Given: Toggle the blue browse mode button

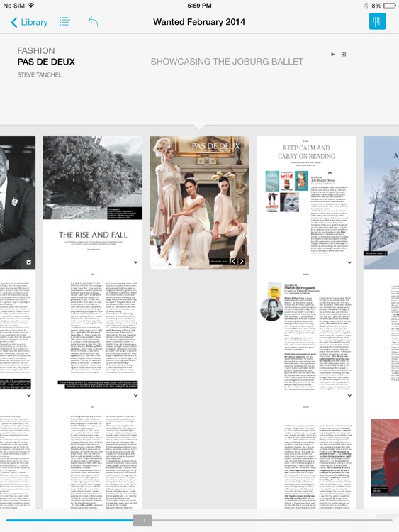Looking at the screenshot, I should point(377,21).
